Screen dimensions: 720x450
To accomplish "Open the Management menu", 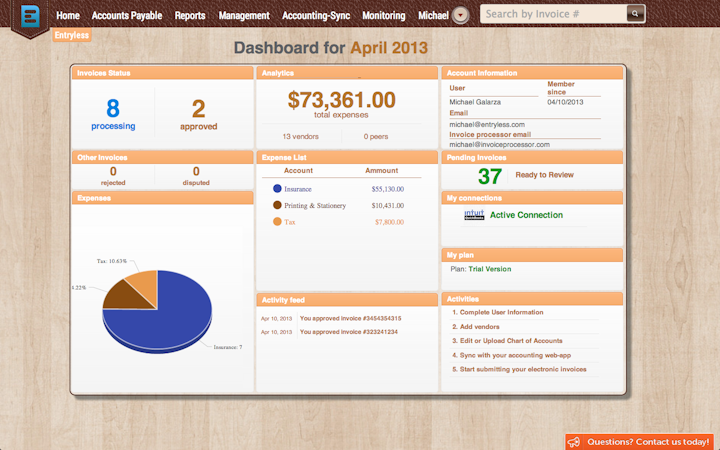I will 244,16.
